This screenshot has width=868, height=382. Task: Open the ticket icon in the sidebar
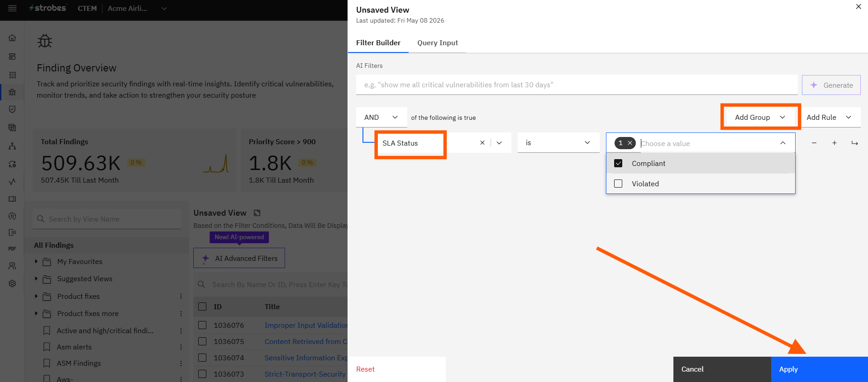click(x=12, y=199)
